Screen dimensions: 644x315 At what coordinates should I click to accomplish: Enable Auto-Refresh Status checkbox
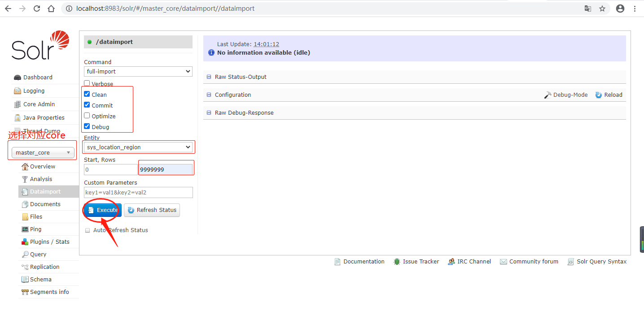(x=88, y=230)
